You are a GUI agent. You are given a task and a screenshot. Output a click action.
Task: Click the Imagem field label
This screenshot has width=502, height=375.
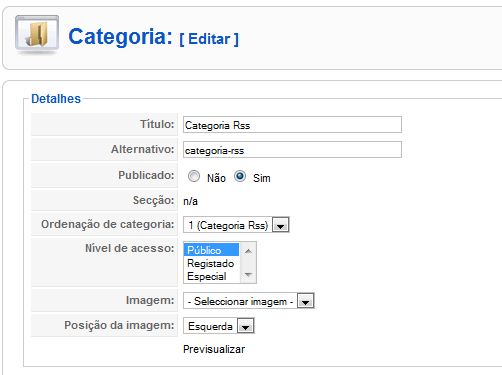(150, 300)
